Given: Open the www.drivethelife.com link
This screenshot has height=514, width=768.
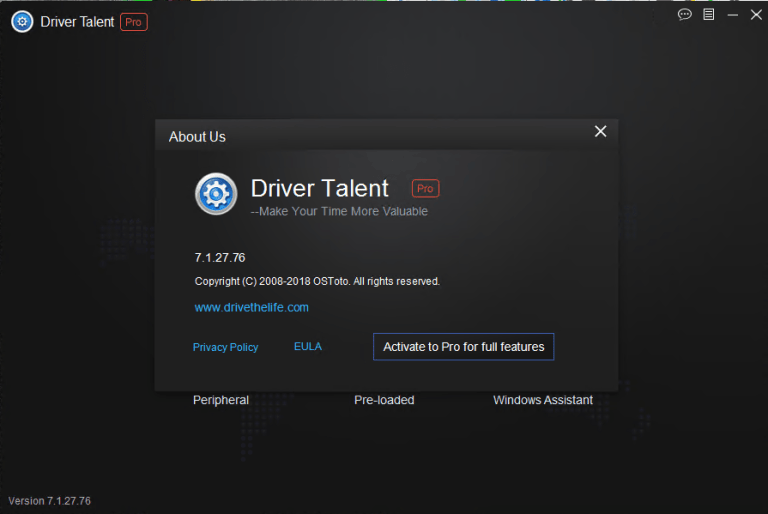Looking at the screenshot, I should [251, 307].
